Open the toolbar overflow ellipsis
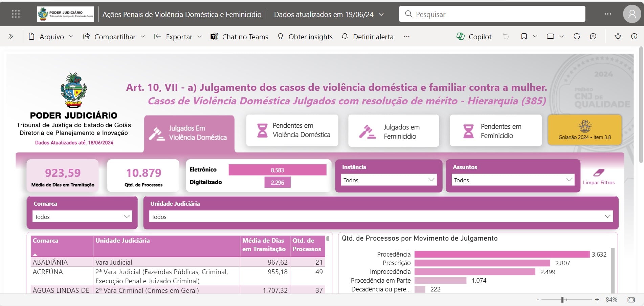 point(407,36)
